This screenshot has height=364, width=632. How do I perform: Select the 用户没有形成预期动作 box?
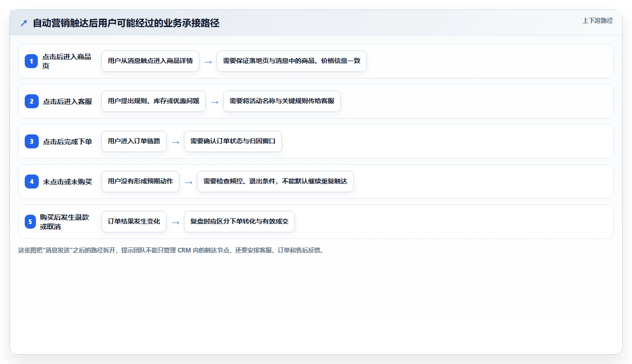tap(140, 182)
